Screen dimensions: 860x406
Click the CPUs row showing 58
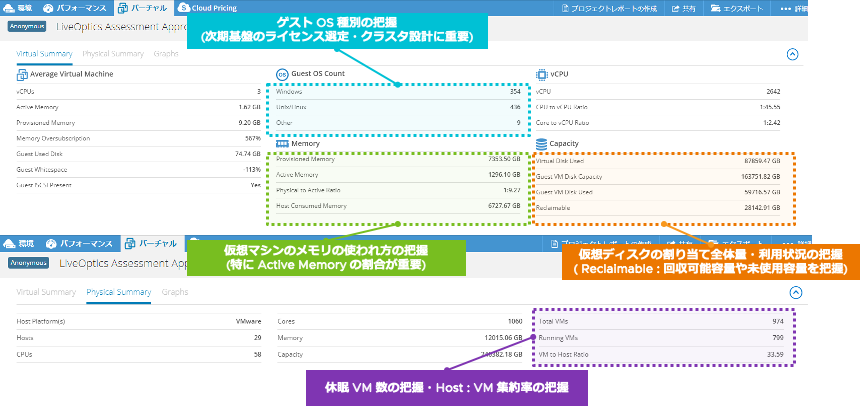pyautogui.click(x=139, y=354)
